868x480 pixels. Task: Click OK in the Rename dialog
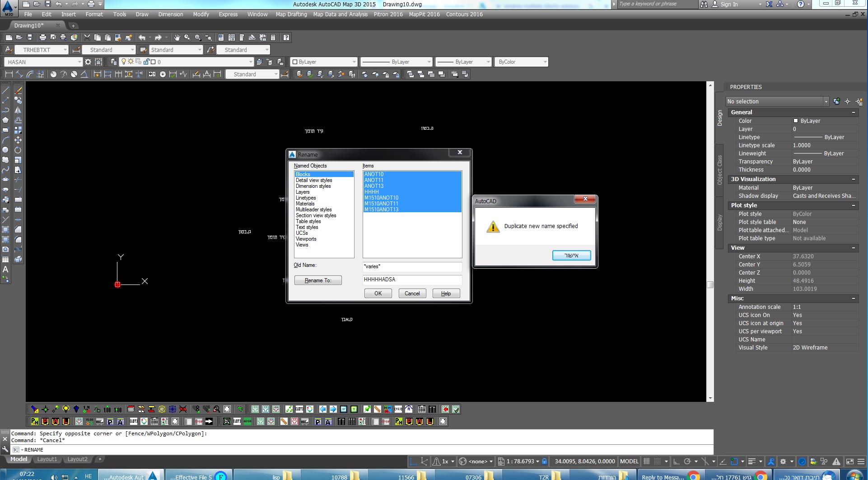378,293
